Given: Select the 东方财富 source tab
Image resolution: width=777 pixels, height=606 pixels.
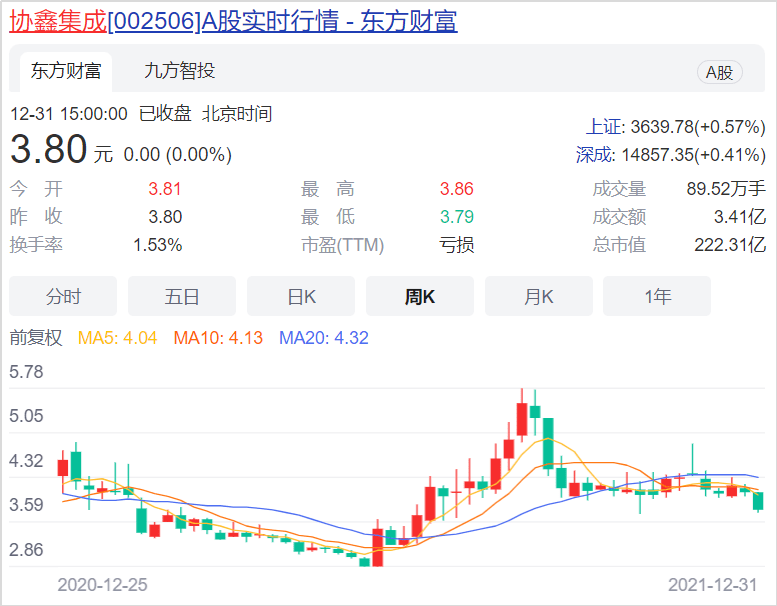Looking at the screenshot, I should pos(66,71).
